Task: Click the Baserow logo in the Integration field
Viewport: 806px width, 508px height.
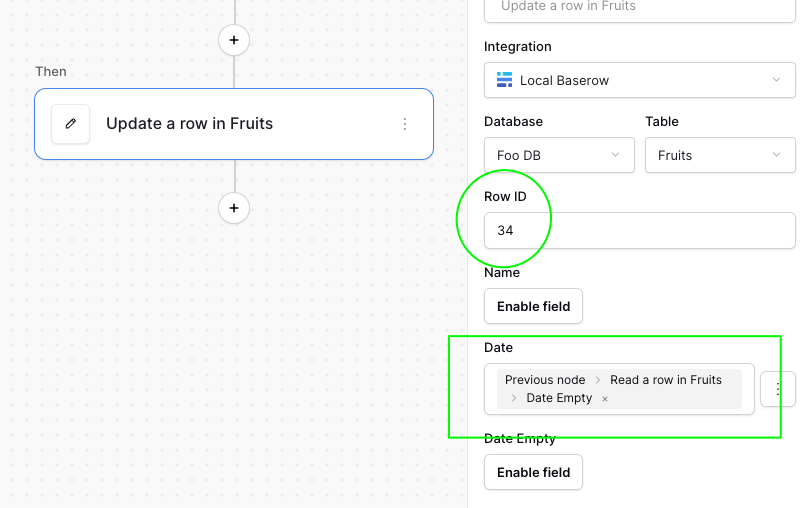Action: pyautogui.click(x=504, y=80)
